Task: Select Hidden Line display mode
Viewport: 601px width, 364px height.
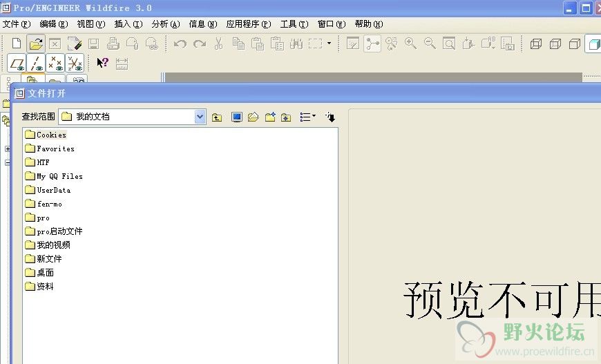Action: click(555, 44)
